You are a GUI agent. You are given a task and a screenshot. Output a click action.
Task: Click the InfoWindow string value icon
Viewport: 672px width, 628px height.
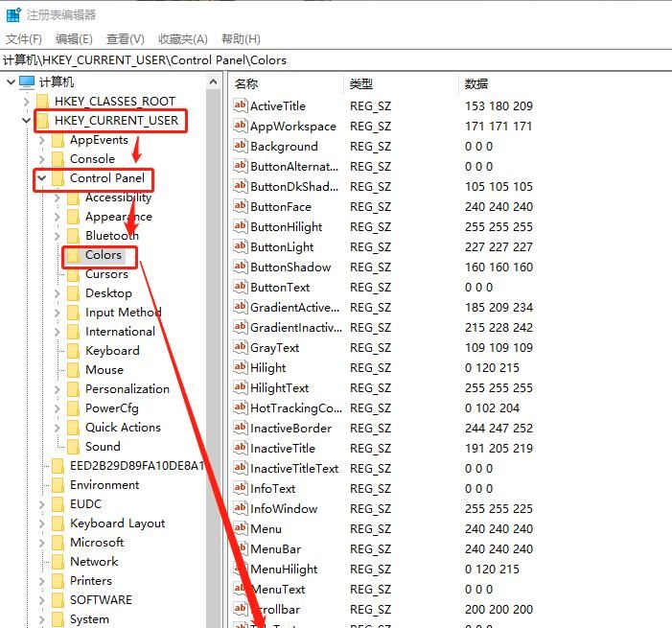pos(240,508)
